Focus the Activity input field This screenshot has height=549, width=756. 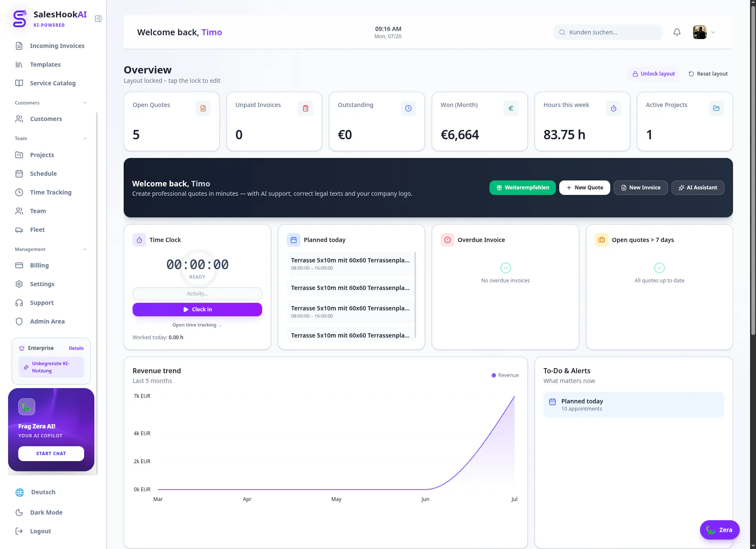pyautogui.click(x=197, y=294)
